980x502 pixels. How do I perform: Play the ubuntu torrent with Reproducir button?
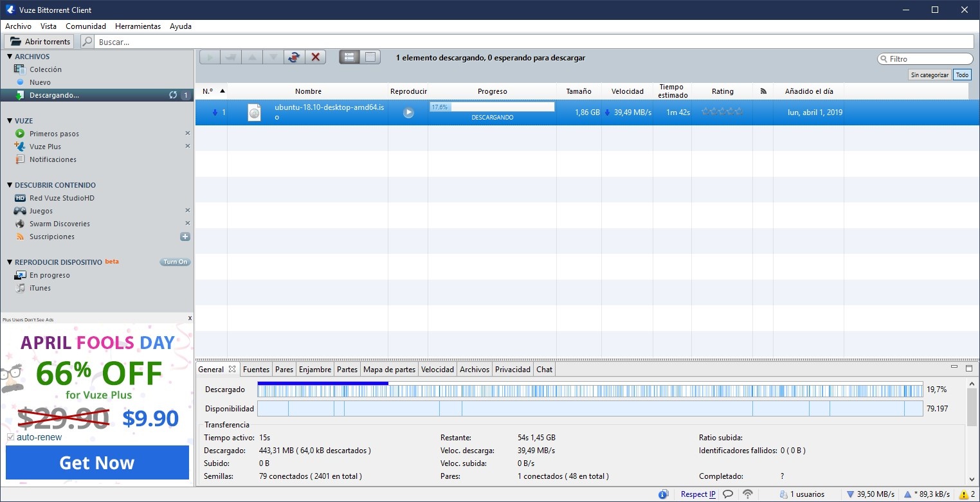pos(408,112)
